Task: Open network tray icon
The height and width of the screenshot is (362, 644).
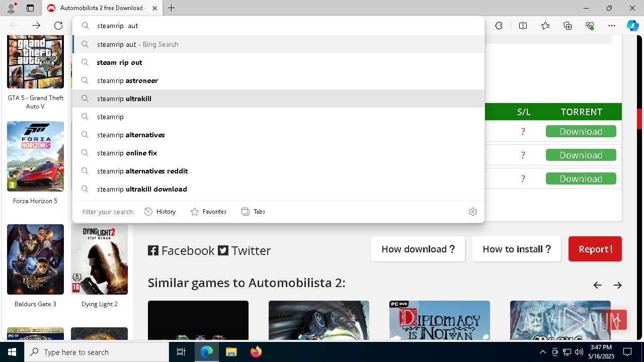Action: pos(567,352)
